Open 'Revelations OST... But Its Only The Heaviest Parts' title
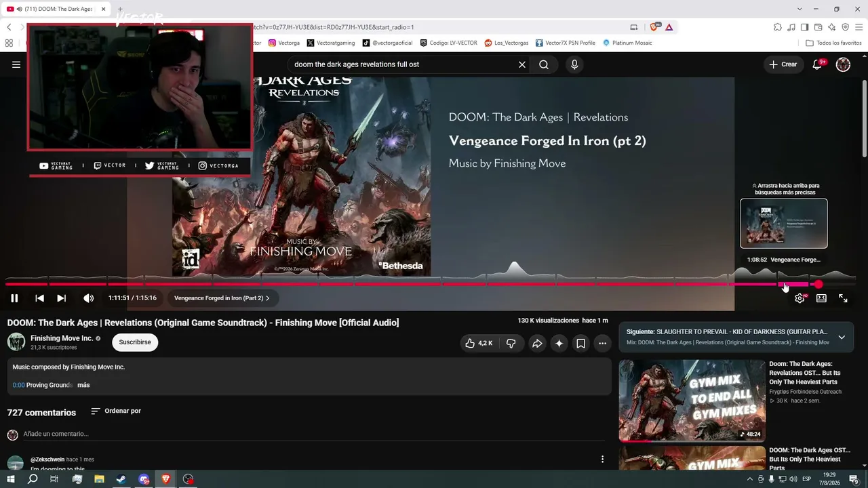The height and width of the screenshot is (488, 868). [x=805, y=373]
